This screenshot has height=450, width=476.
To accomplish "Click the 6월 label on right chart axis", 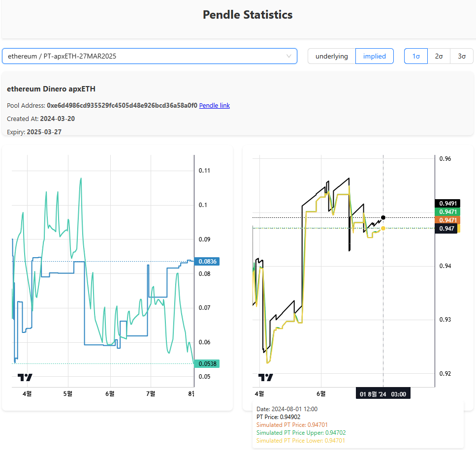I will point(321,393).
